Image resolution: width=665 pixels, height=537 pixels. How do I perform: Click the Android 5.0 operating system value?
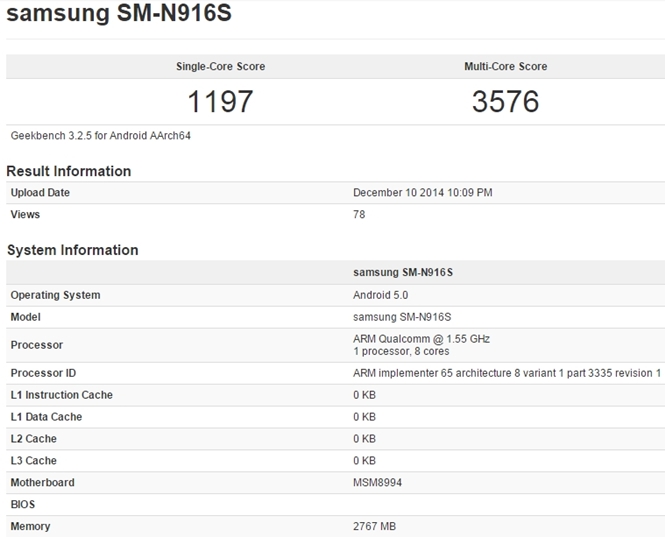coord(381,295)
